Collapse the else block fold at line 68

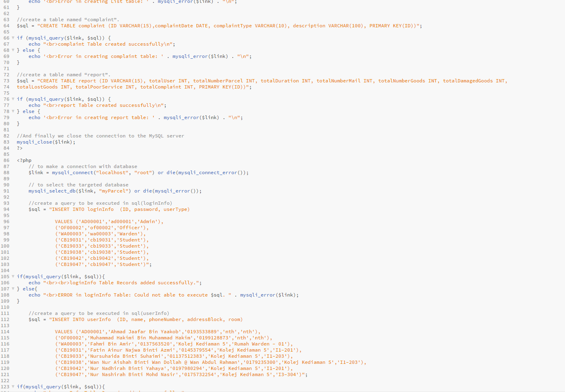[x=13, y=50]
